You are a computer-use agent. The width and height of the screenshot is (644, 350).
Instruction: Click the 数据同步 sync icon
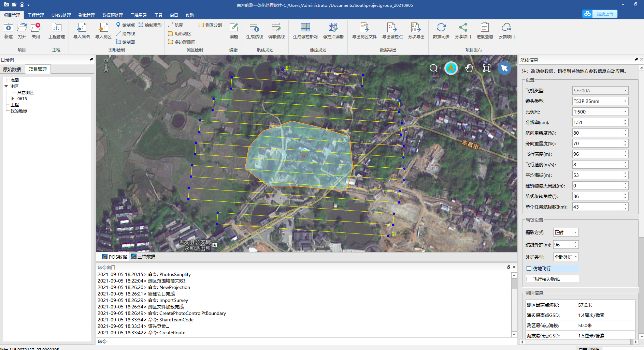(441, 28)
